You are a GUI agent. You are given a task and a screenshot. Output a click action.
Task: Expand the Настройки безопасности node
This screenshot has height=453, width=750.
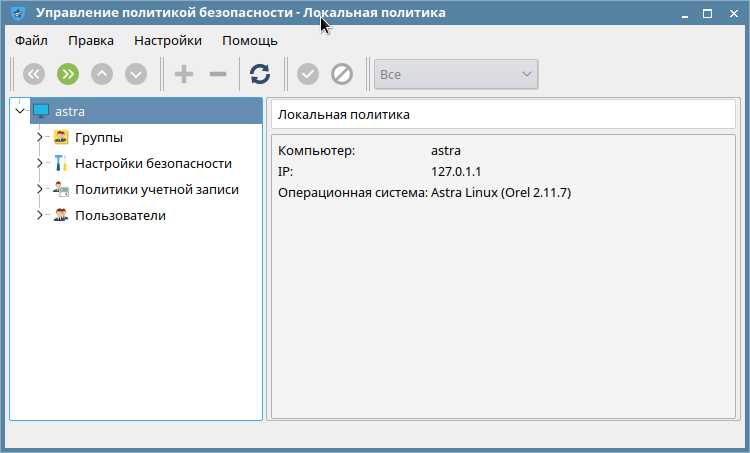coord(40,163)
